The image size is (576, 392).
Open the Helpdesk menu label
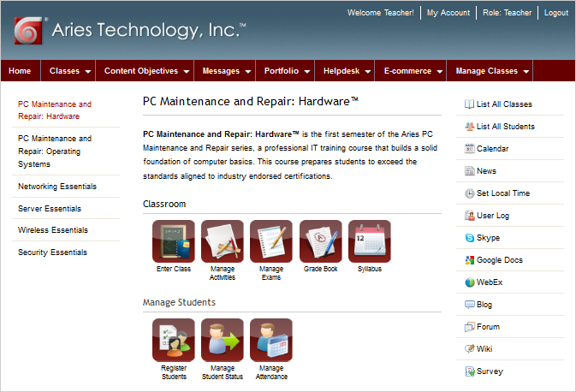pyautogui.click(x=341, y=71)
